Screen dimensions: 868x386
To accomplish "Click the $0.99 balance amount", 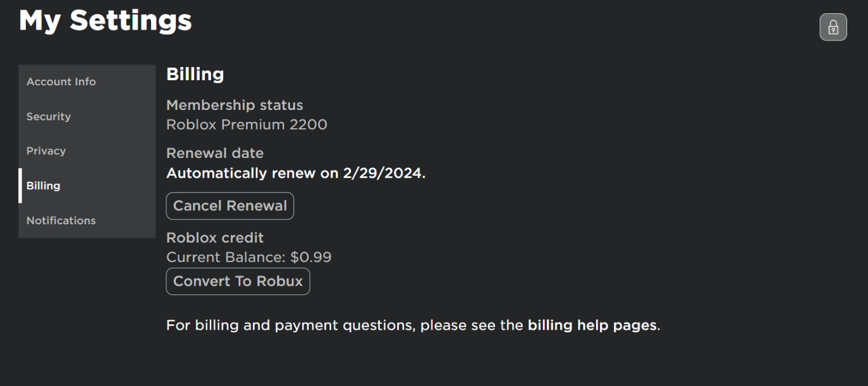I will (x=311, y=257).
